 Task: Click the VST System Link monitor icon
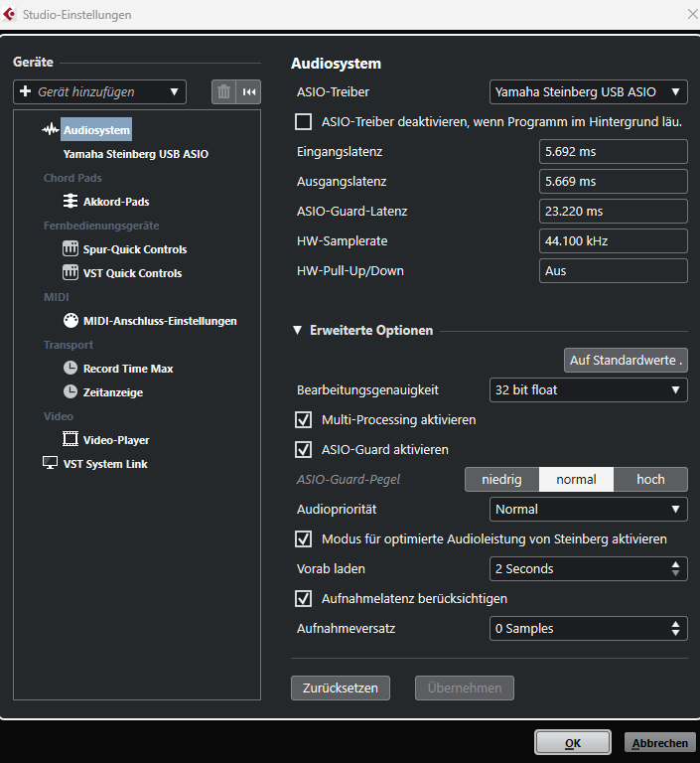click(51, 464)
